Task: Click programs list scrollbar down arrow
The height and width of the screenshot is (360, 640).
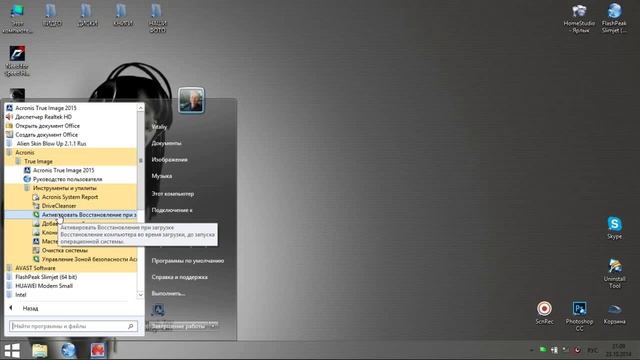Action: tap(140, 295)
